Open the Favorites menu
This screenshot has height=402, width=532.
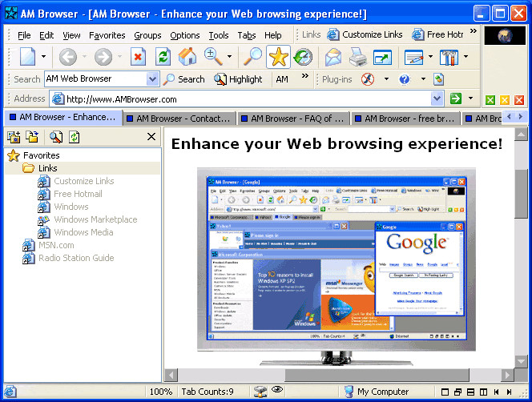[x=107, y=35]
